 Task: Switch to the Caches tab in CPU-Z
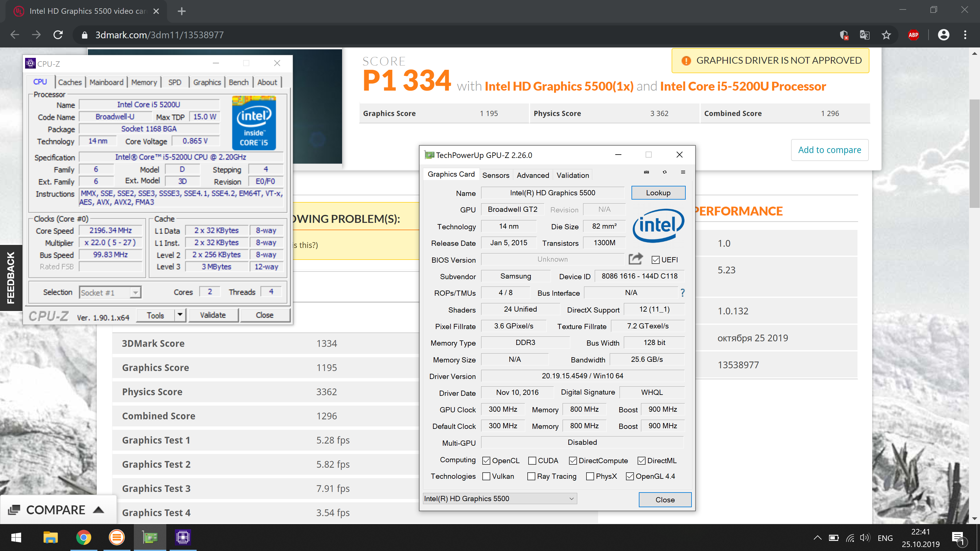(70, 82)
